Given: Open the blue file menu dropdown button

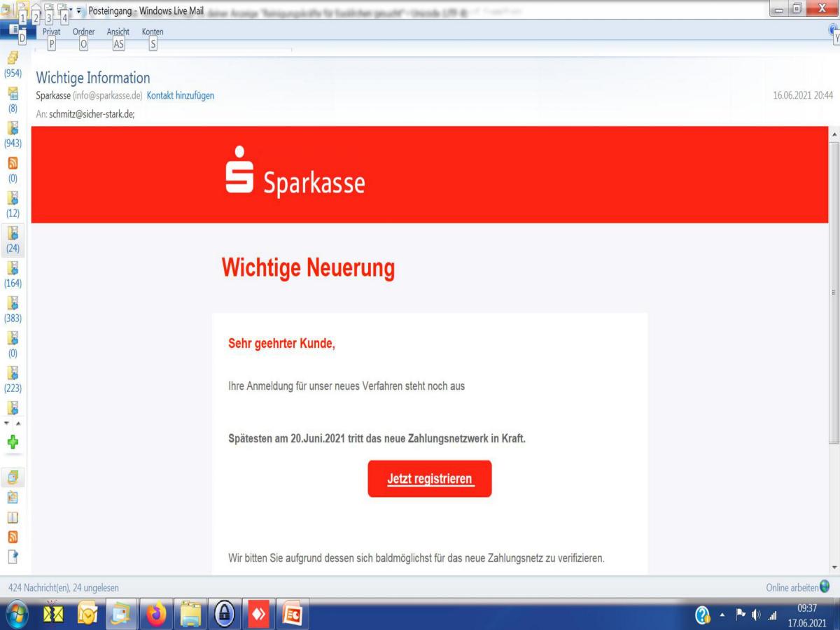Looking at the screenshot, I should 14,31.
